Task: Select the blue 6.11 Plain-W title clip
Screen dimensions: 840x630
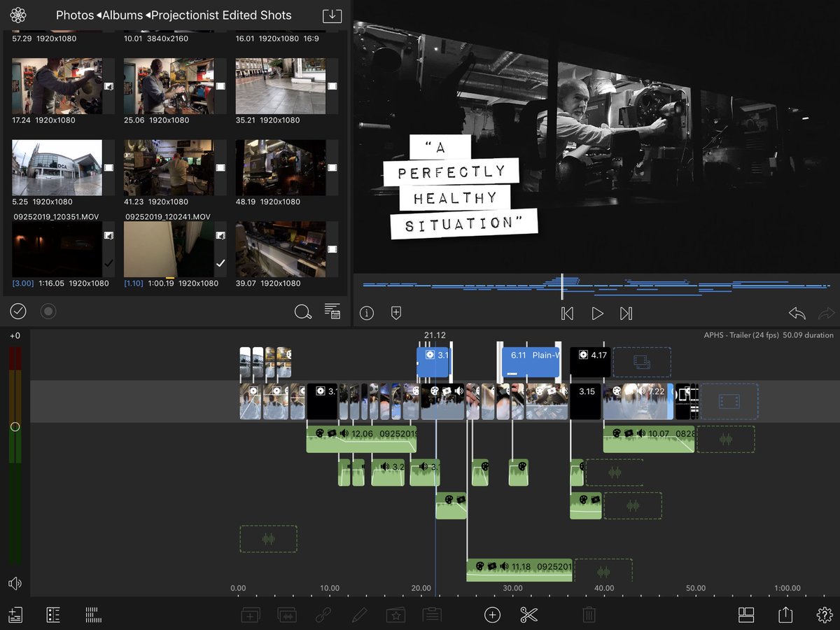Action: [x=531, y=363]
